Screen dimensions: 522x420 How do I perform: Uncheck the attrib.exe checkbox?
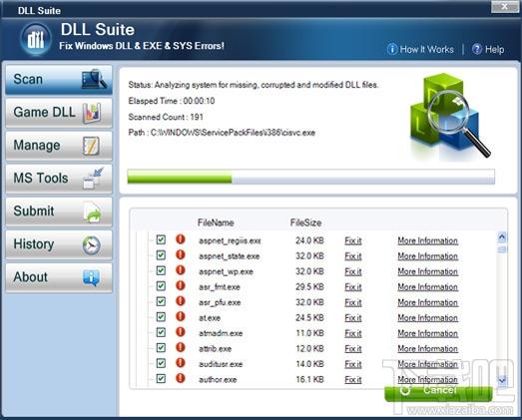[161, 348]
